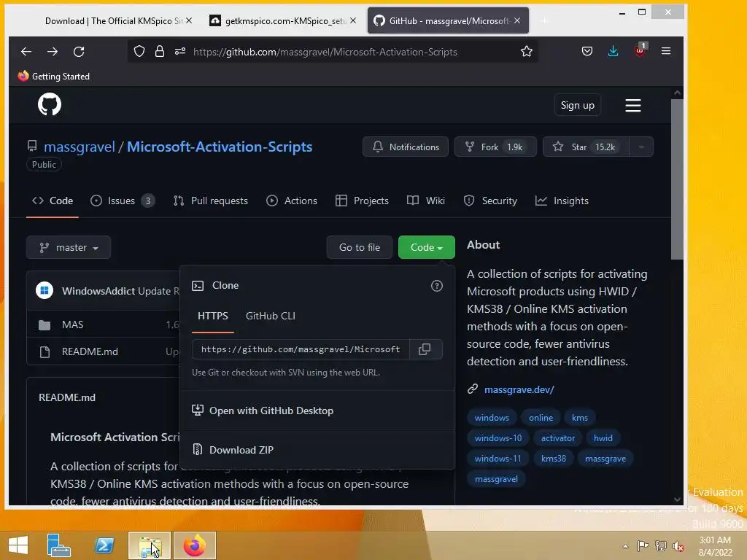The width and height of the screenshot is (747, 560).
Task: Show hidden tray icons arrow
Action: [625, 546]
